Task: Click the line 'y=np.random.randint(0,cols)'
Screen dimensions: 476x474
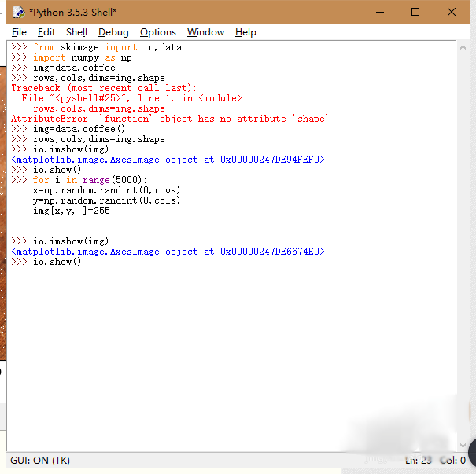Action: point(106,200)
